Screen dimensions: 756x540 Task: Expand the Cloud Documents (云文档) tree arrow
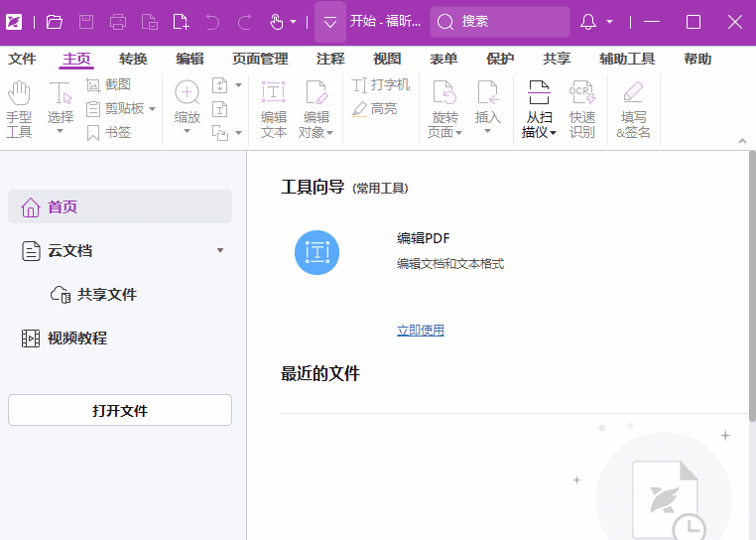tap(220, 251)
